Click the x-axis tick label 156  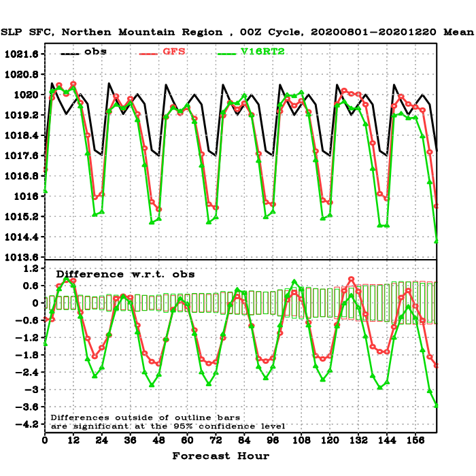click(415, 441)
